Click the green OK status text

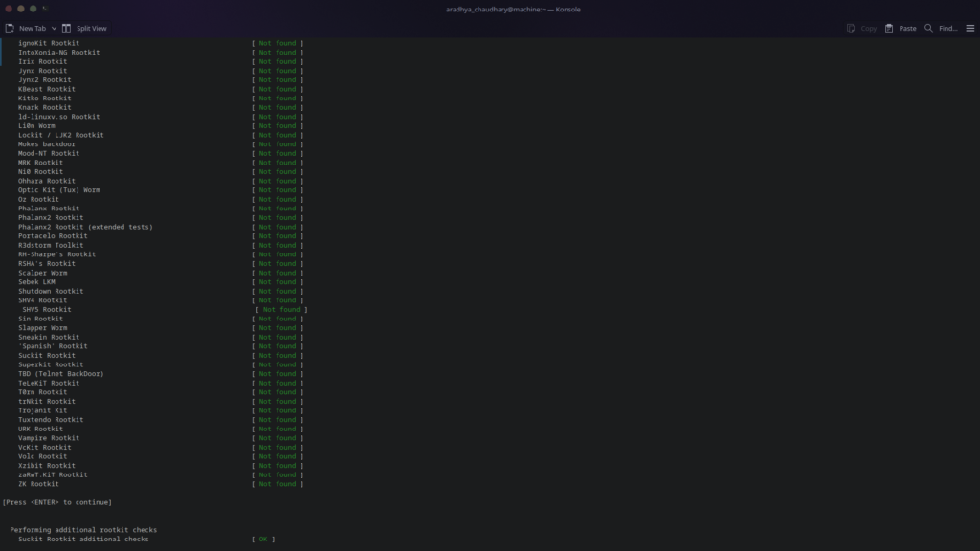point(263,540)
